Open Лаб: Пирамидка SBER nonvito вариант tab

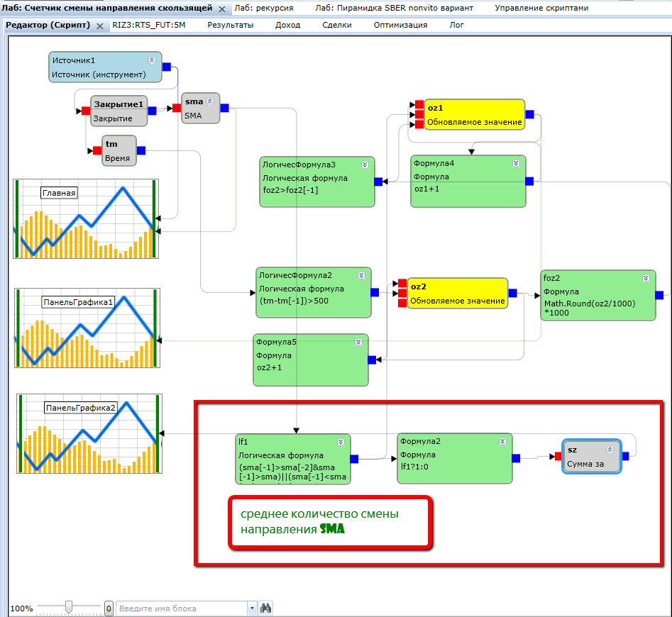[395, 8]
